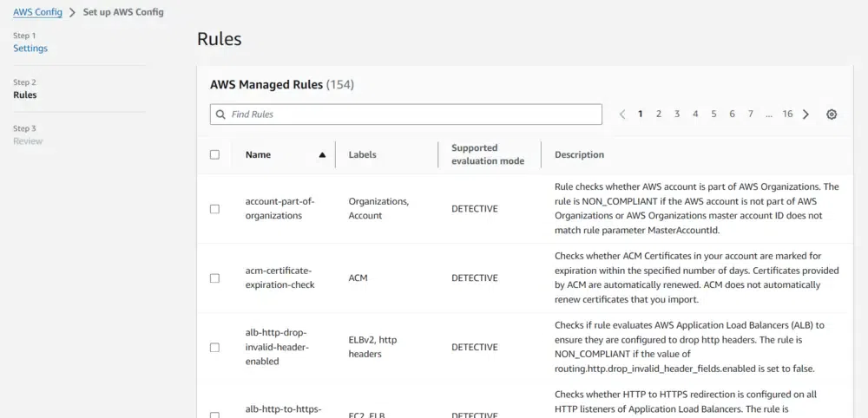Viewport: 868px width, 418px height.
Task: Click the Rules page title
Action: click(220, 39)
